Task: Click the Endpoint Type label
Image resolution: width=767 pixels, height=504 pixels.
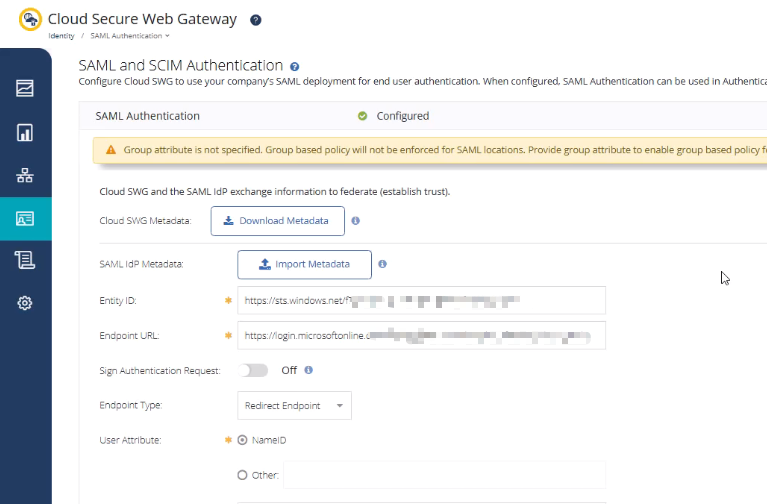Action: tap(131, 405)
